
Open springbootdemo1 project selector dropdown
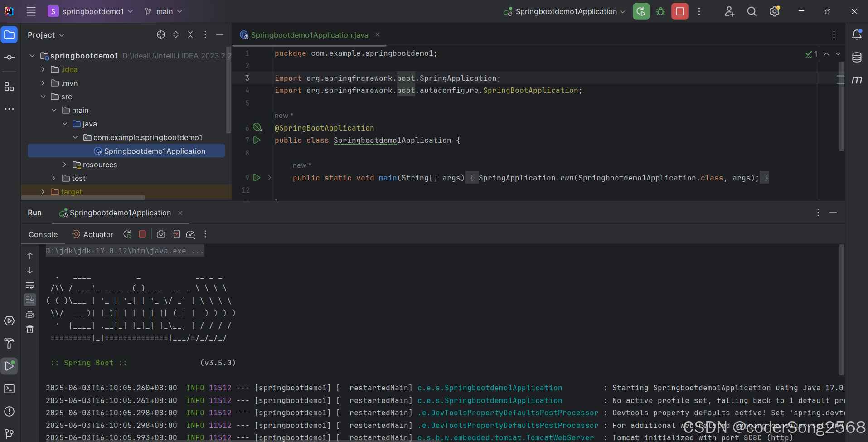(91, 11)
